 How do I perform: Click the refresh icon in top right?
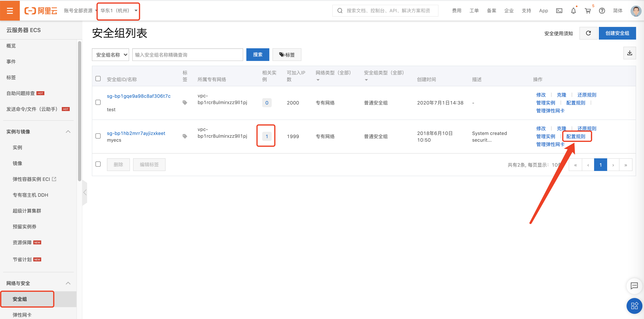click(x=588, y=33)
